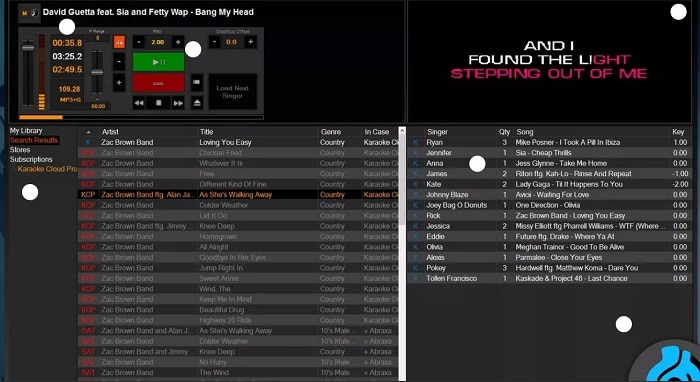Increase the Key value with the plus button
Image resolution: width=700 pixels, height=382 pixels.
click(178, 42)
